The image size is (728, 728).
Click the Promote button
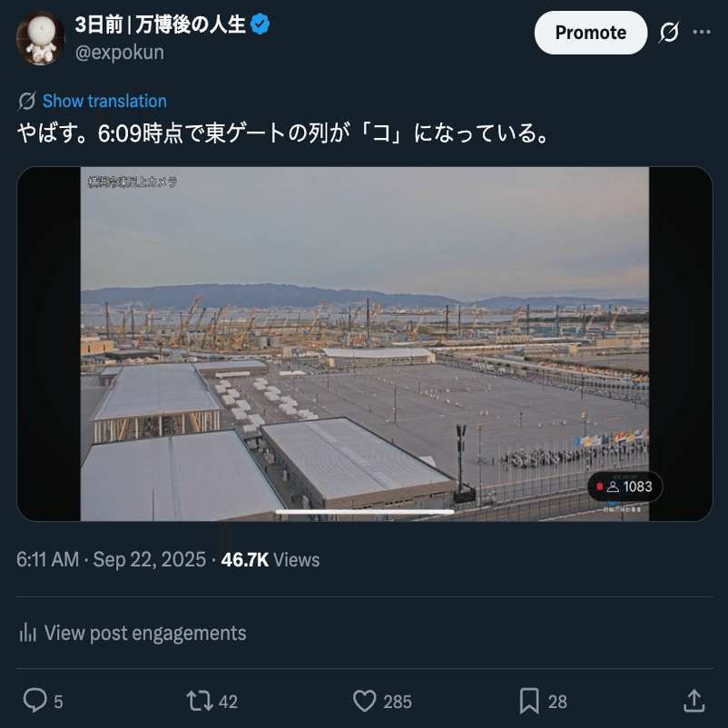pos(591,33)
